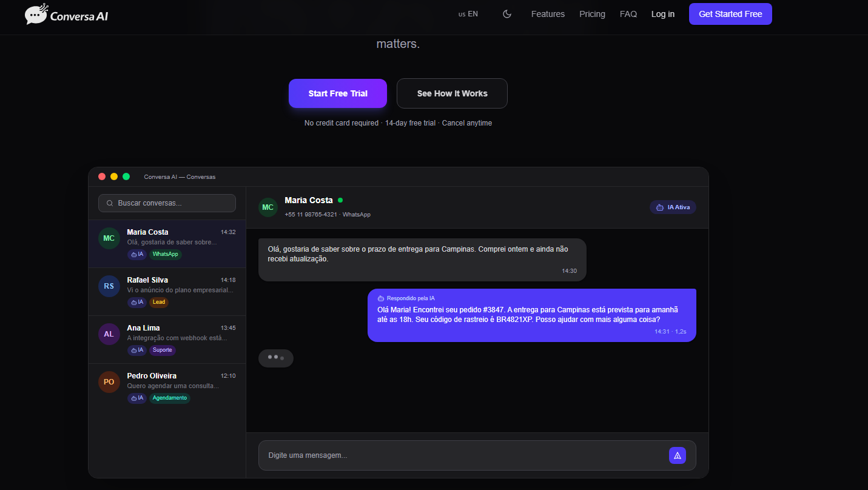Open the EN language selector
The image size is (868, 490).
pyautogui.click(x=468, y=14)
